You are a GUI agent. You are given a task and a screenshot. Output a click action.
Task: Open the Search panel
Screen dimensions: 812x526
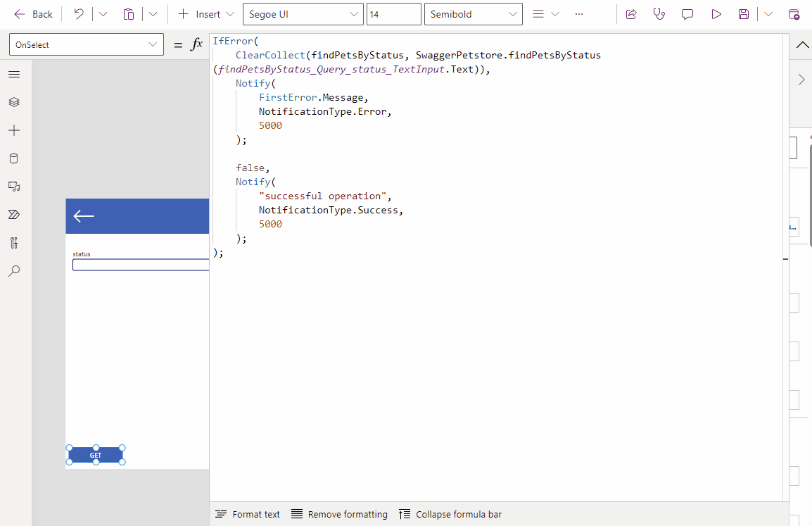click(14, 271)
